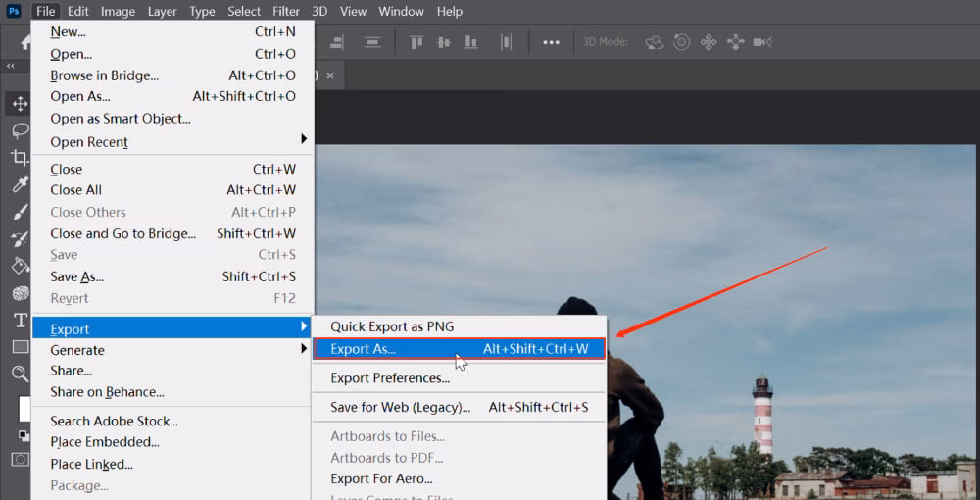
Task: Select Export As... in submenu
Action: (x=460, y=349)
